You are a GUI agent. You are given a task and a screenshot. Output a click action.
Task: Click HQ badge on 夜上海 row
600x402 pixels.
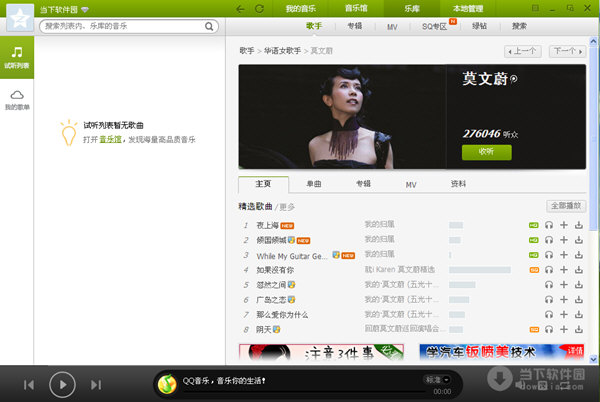coord(534,225)
